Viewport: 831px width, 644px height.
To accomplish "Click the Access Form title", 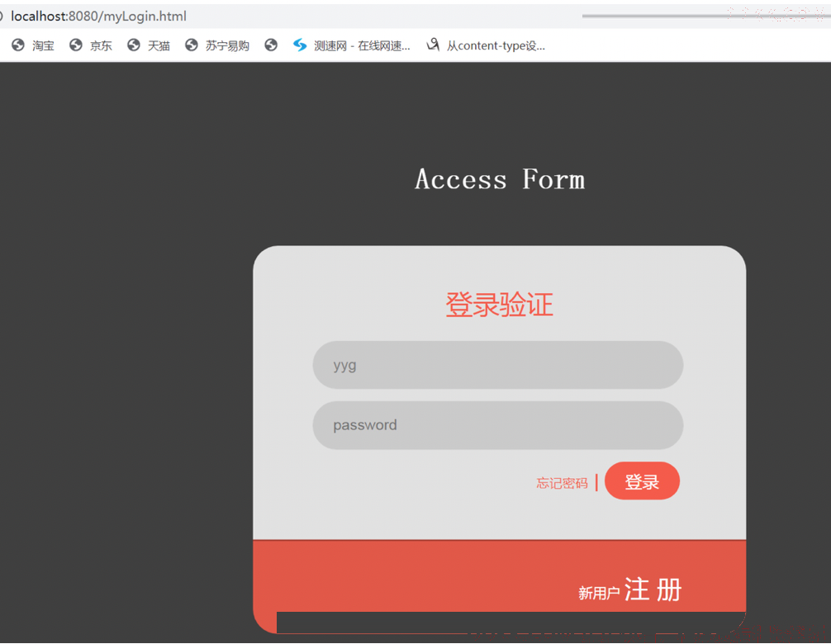I will click(x=500, y=179).
